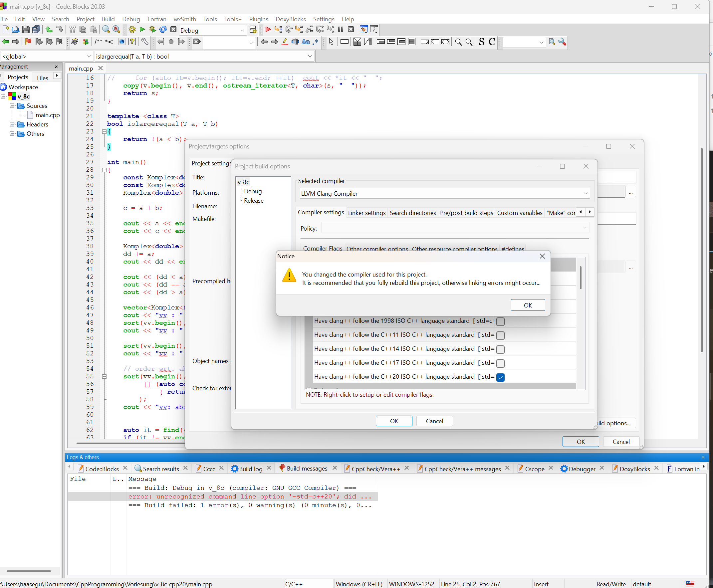Expand the Headers folder in project tree

coord(12,124)
